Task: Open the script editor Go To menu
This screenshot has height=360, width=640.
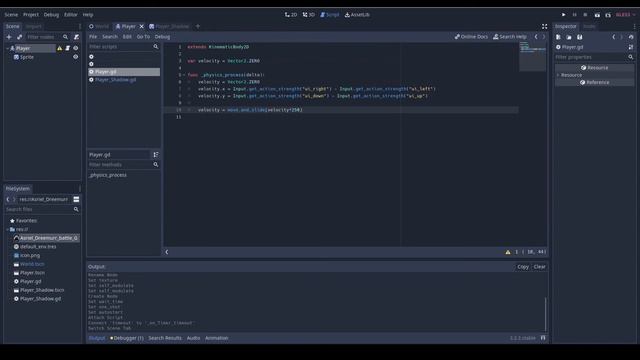Action: [143, 37]
